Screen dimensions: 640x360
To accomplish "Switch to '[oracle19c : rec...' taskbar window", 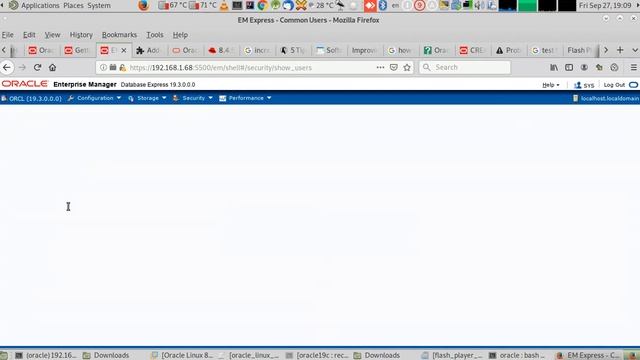I will point(318,355).
